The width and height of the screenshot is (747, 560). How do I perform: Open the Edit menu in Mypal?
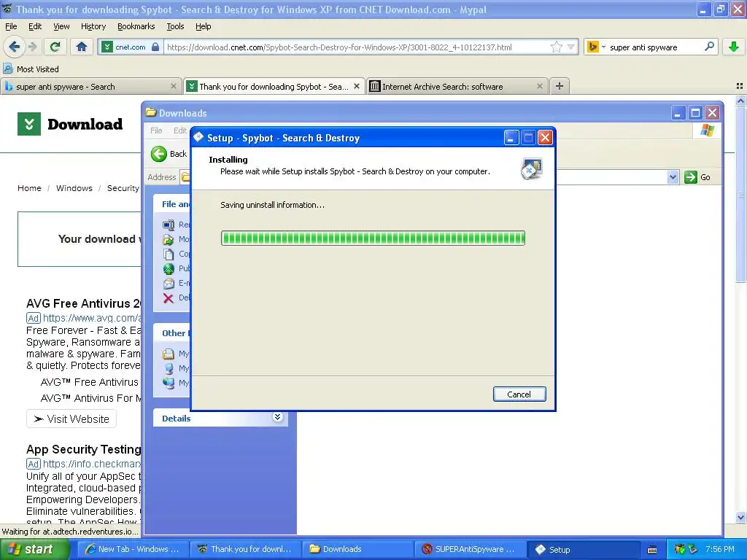pos(35,26)
